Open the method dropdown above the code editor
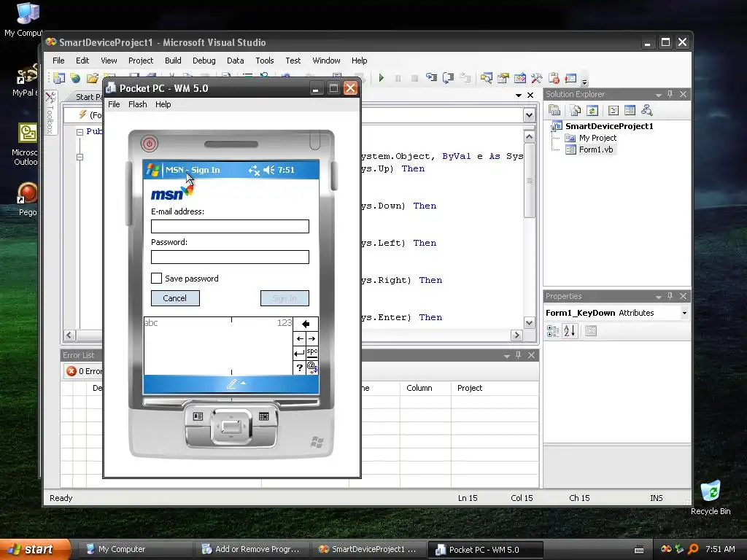 click(x=529, y=115)
